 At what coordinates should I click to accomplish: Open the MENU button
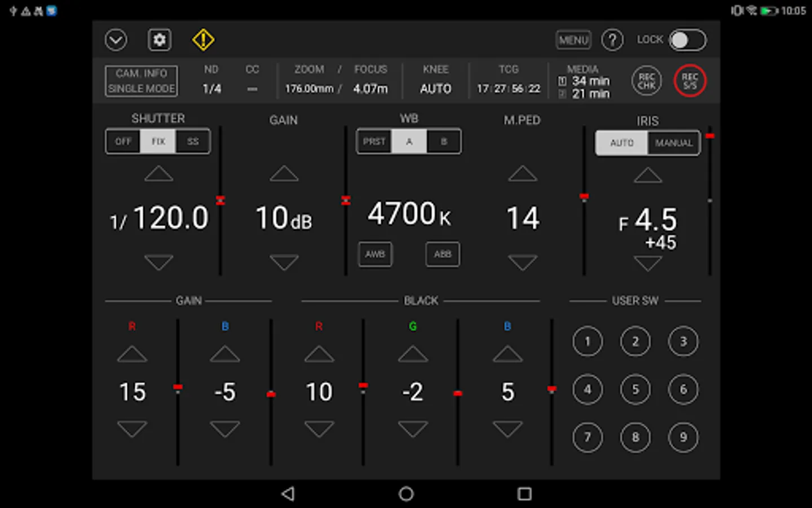[x=573, y=40]
